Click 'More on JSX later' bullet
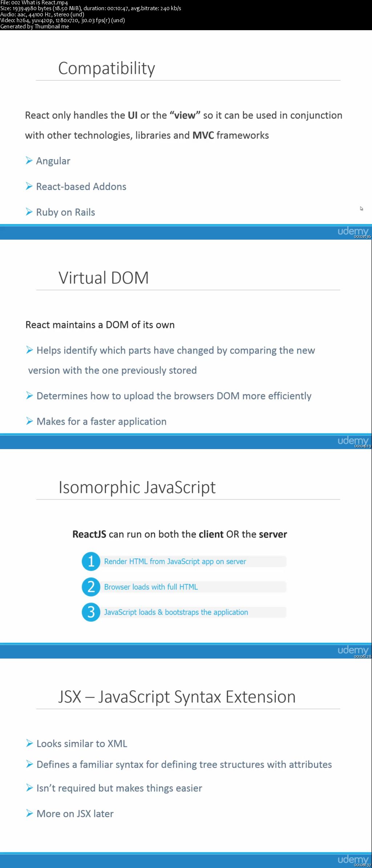Screen dimensions: 372x868 tap(75, 814)
